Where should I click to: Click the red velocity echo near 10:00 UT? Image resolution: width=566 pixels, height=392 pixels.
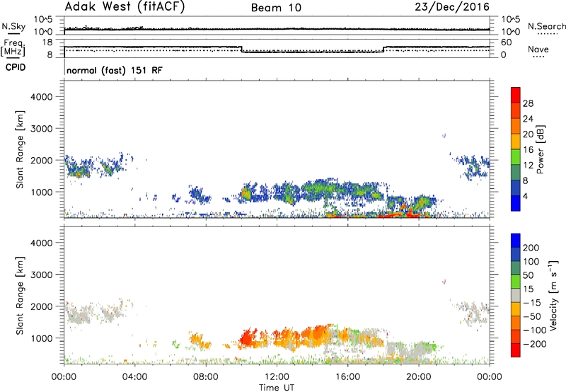pos(246,339)
